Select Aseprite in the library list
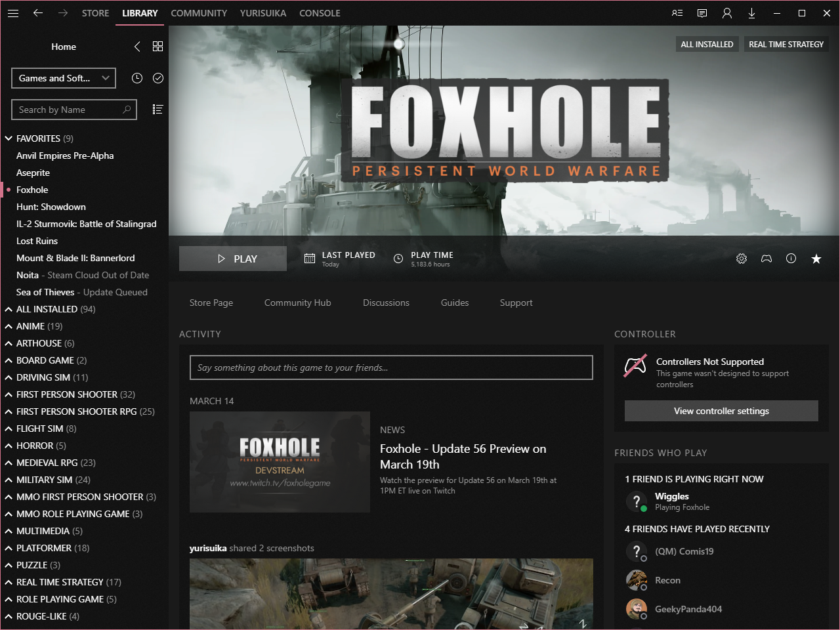This screenshot has width=840, height=630. point(33,173)
